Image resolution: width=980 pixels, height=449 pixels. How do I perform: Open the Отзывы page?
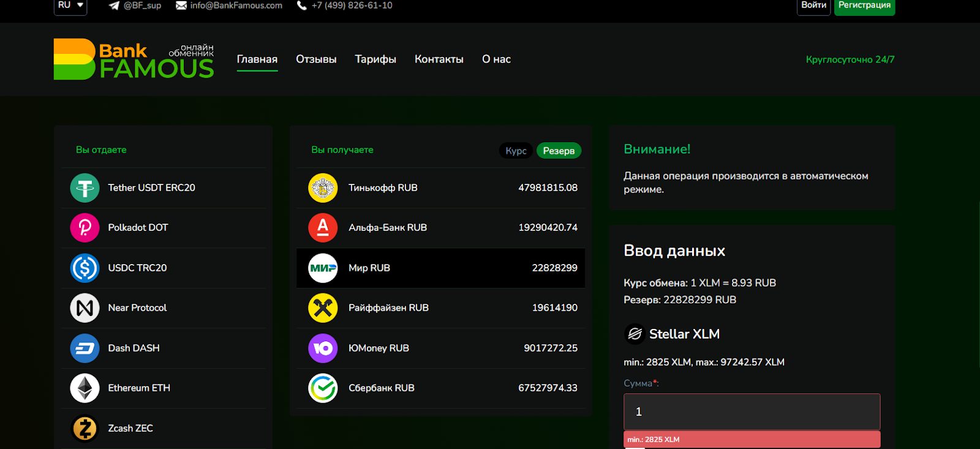pyautogui.click(x=316, y=59)
